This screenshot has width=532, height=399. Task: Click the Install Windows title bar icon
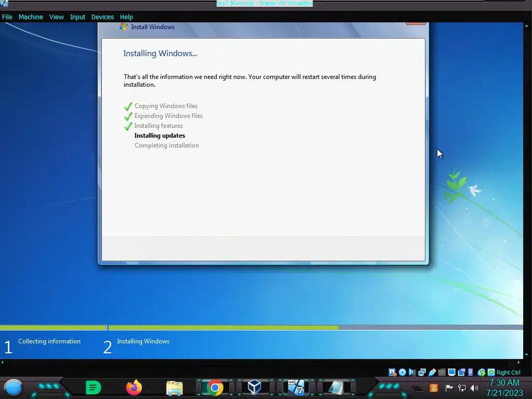[124, 27]
